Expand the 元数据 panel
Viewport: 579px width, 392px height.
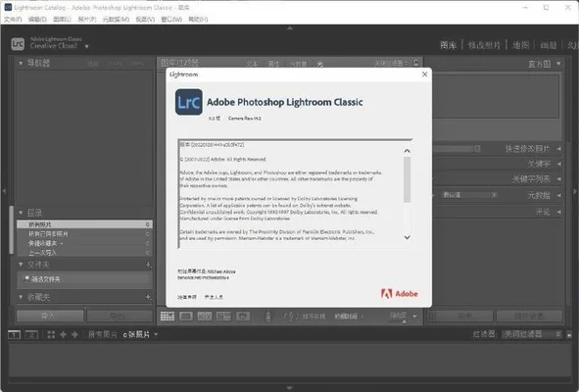pos(558,195)
